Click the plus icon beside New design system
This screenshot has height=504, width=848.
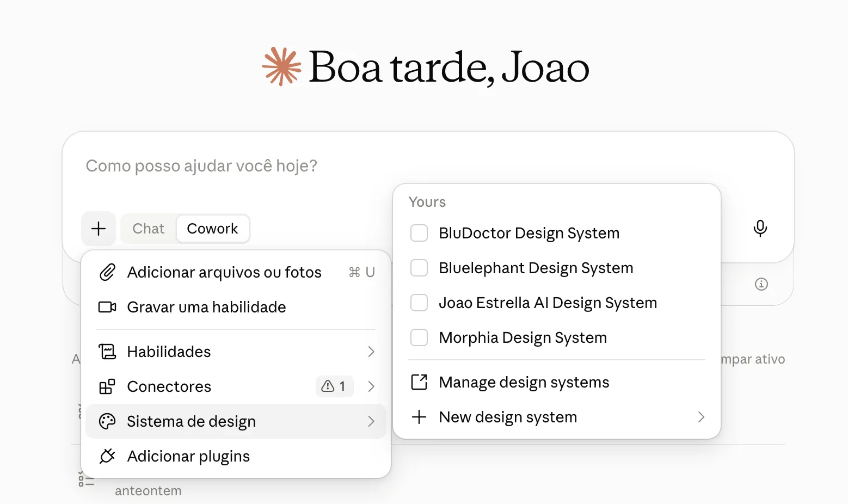[419, 417]
